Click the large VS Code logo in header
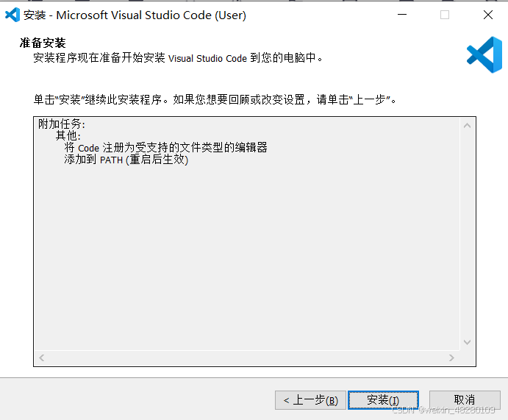This screenshot has height=420, width=508. click(x=484, y=54)
